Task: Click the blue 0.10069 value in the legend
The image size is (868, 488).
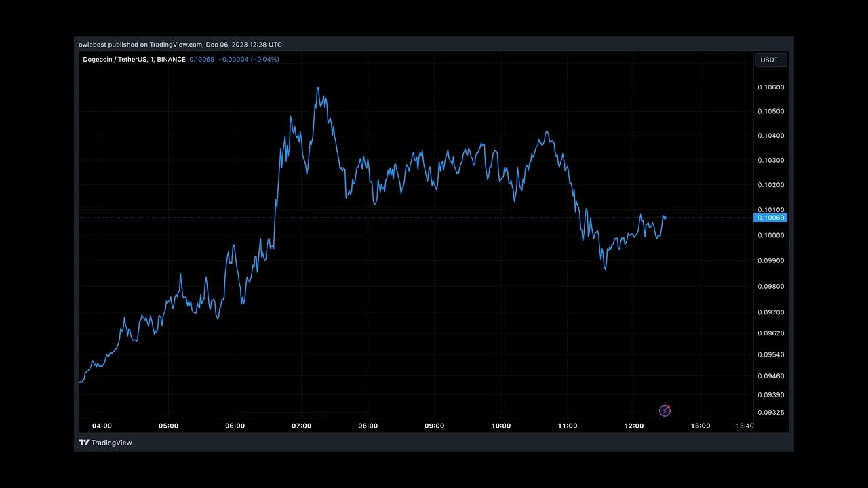Action: pyautogui.click(x=202, y=60)
